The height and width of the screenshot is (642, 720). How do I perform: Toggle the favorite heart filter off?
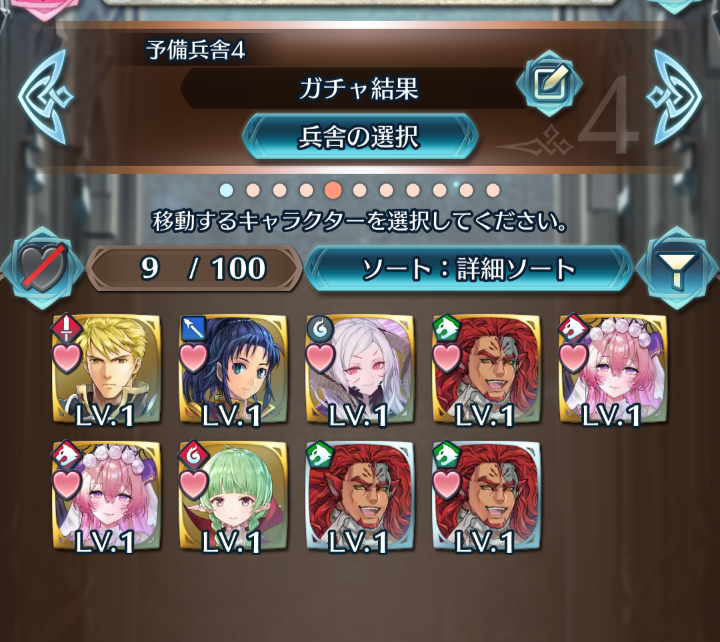click(42, 267)
